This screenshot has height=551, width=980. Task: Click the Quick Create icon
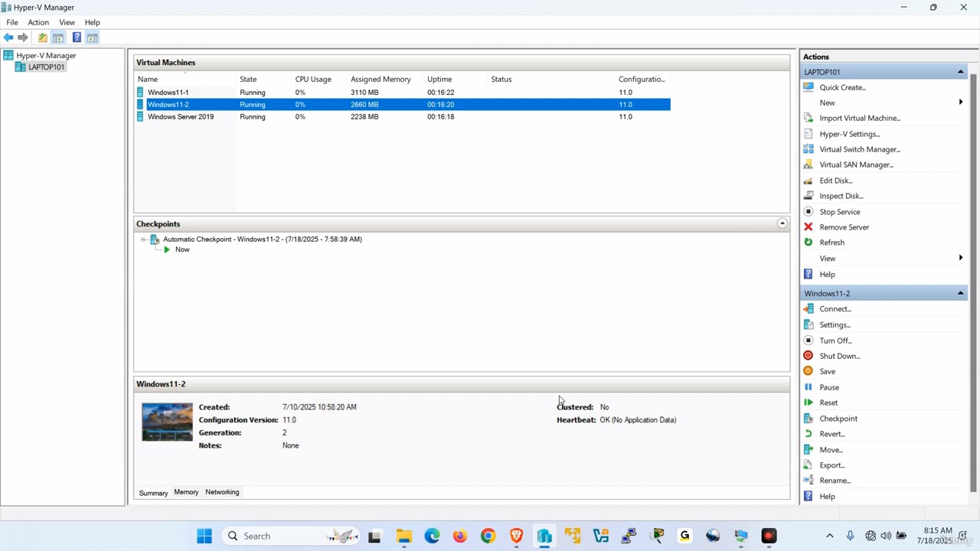(x=808, y=87)
